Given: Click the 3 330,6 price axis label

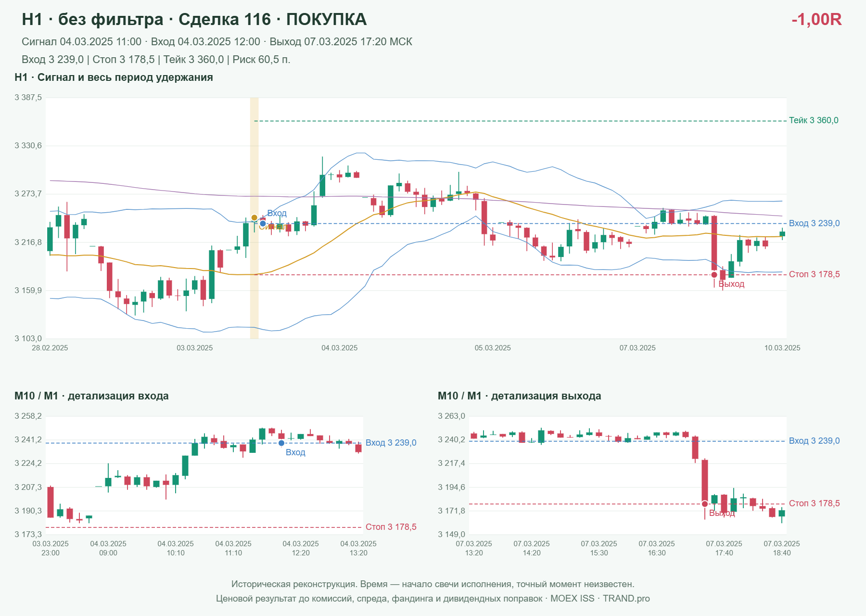Looking at the screenshot, I should tap(28, 146).
